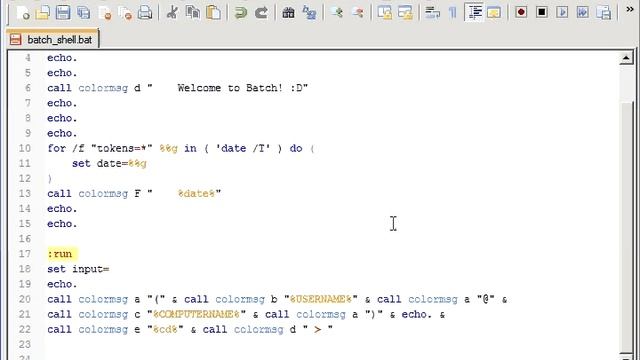Image resolution: width=640 pixels, height=360 pixels.
Task: Click echo. text on line 15
Action: click(x=62, y=224)
